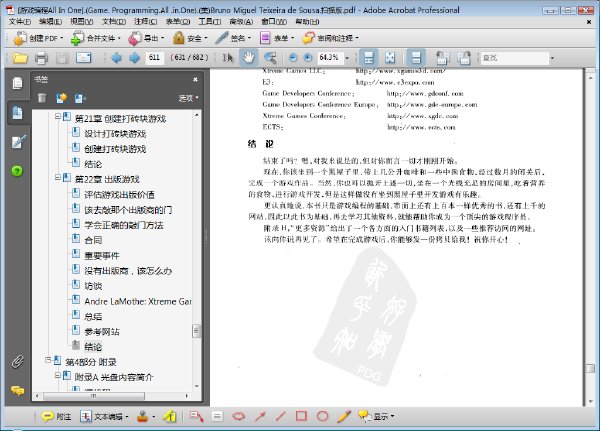
Task: Click the Create PDF icon
Action: click(x=20, y=38)
